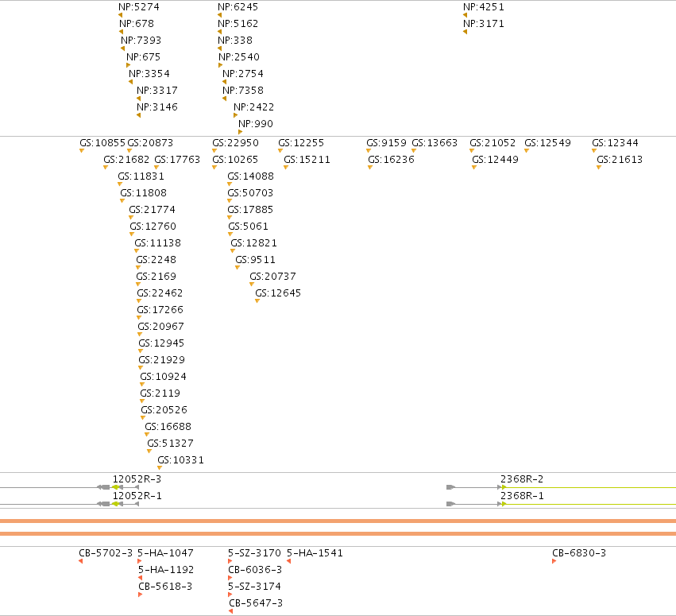Click the GS:13663 label
This screenshot has height=616, width=676.
point(435,143)
